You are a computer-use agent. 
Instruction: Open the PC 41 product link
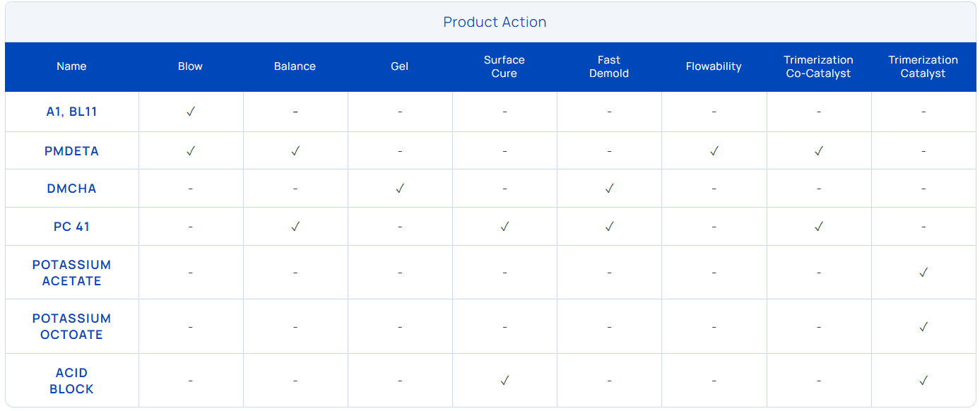[71, 227]
